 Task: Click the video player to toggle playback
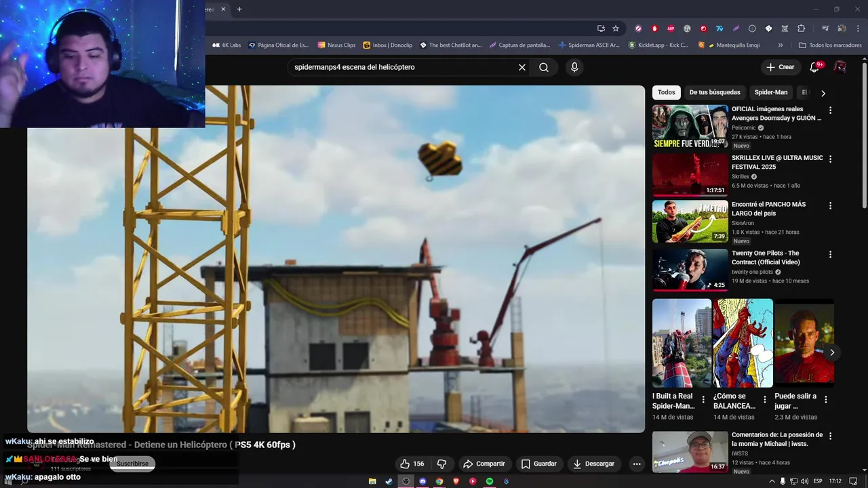(x=336, y=259)
